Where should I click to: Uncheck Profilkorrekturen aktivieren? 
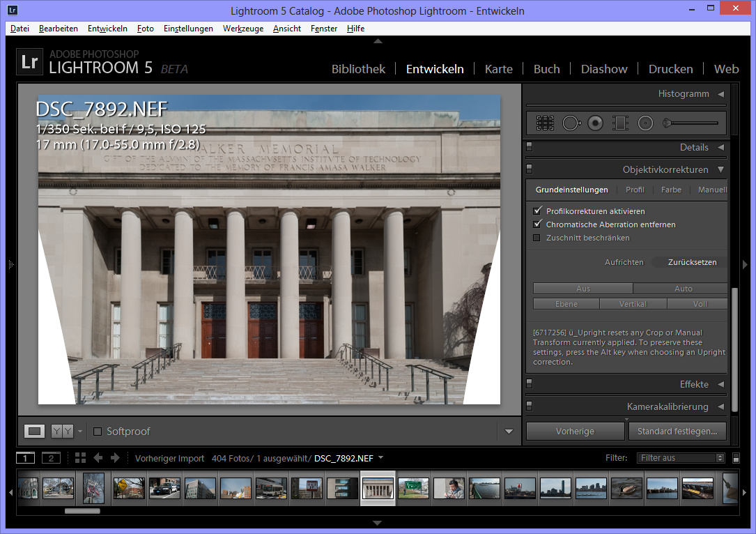click(x=537, y=211)
